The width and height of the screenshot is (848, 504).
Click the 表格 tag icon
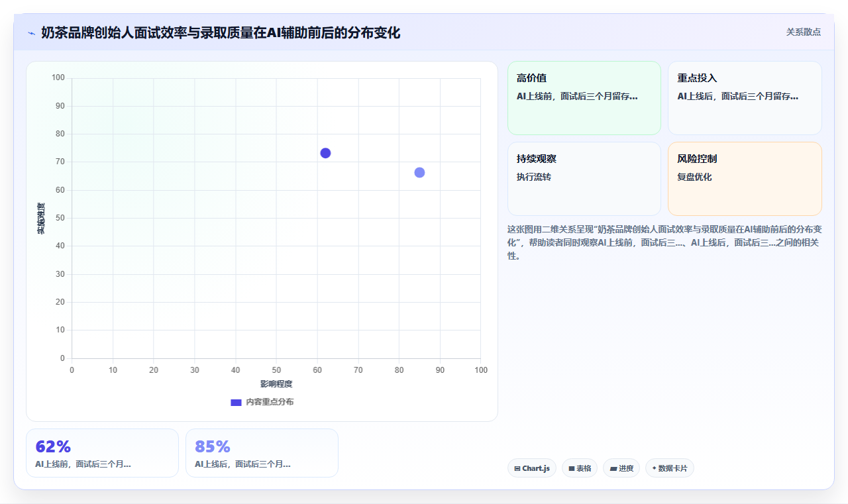point(571,469)
